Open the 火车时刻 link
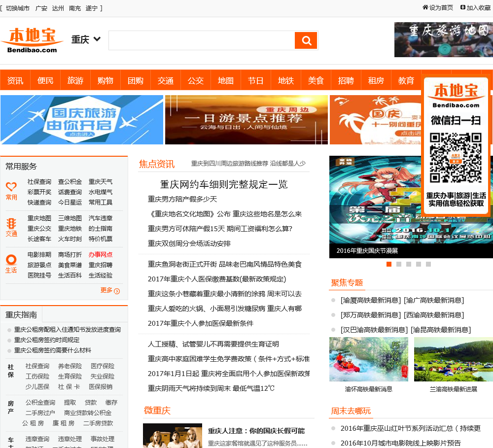The image size is (493, 448). 70,239
